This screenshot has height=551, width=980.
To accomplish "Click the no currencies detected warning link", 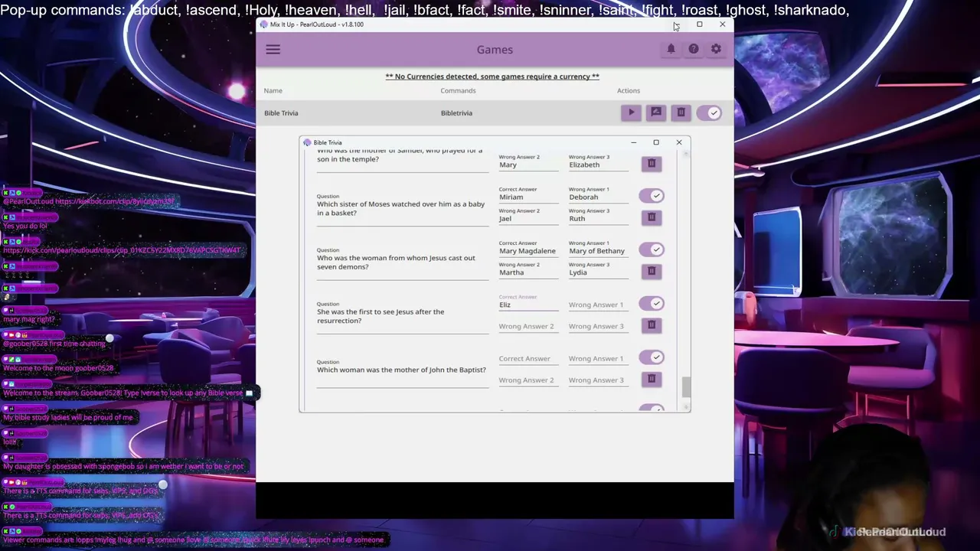I will tap(492, 77).
